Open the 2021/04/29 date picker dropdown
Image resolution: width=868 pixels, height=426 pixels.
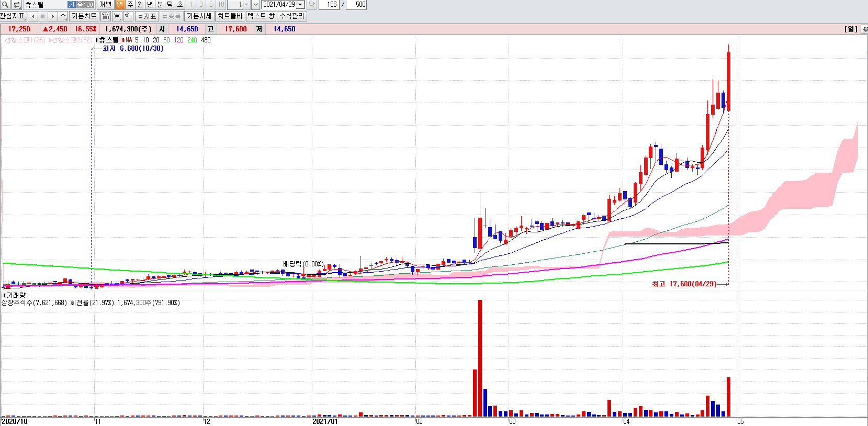(300, 5)
